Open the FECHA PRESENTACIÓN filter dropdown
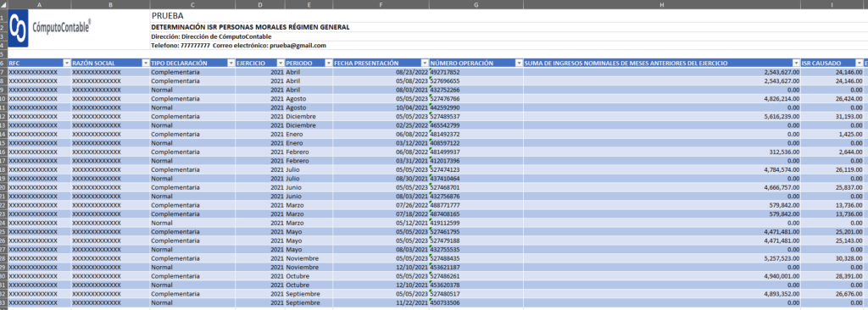This screenshot has height=310, width=868. [x=425, y=64]
